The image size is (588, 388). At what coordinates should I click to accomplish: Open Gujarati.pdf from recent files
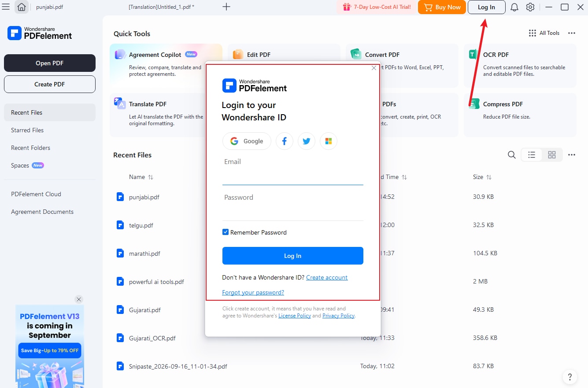pyautogui.click(x=145, y=310)
